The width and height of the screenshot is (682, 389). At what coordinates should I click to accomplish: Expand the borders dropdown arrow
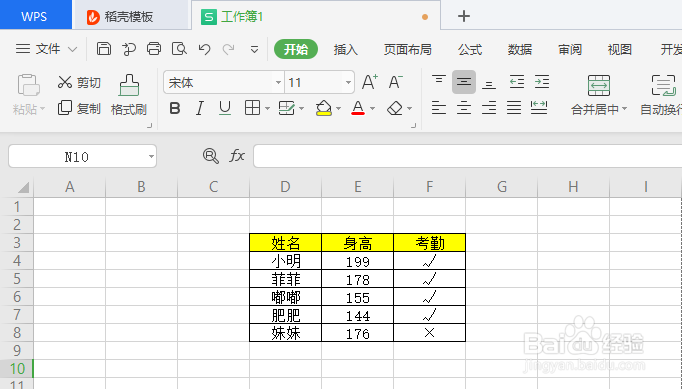tap(267, 108)
